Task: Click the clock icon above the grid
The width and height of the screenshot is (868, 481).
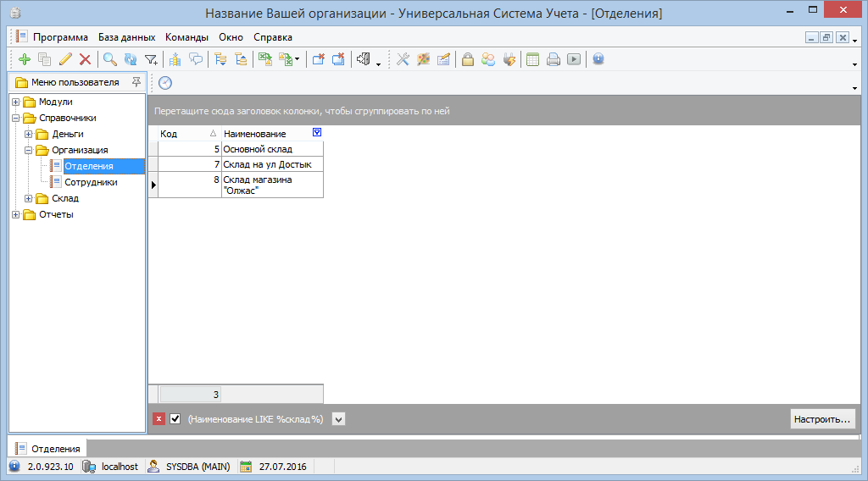Action: [x=165, y=82]
